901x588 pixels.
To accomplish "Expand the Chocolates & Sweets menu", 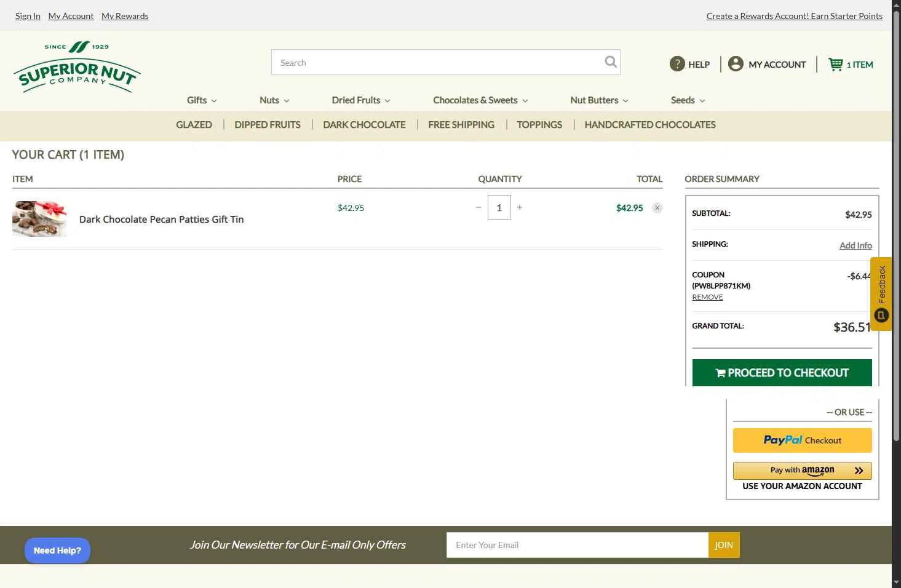I will 480,100.
